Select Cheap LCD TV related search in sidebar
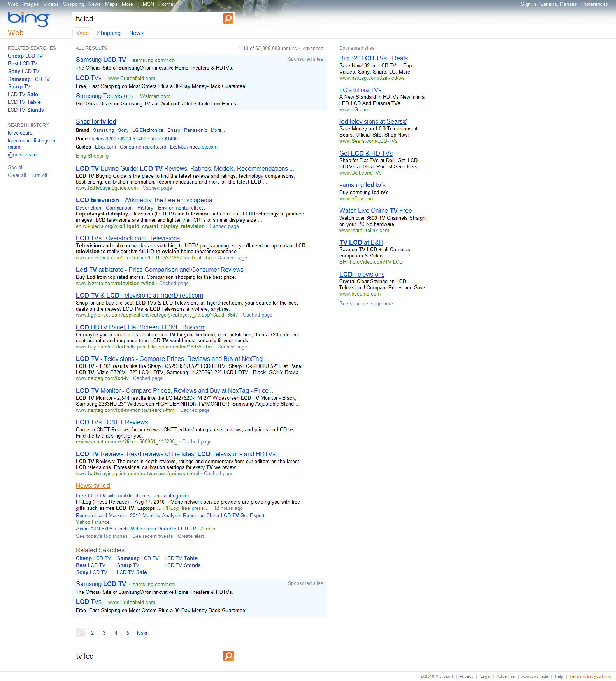616x681 pixels. [25, 56]
